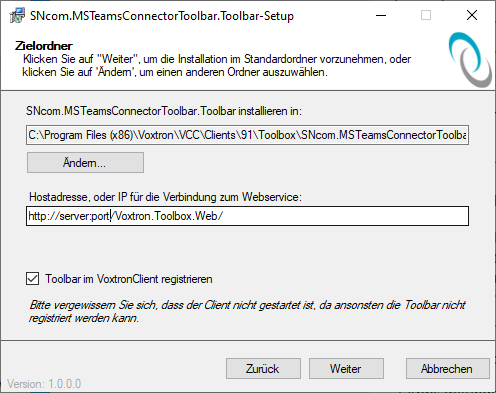Open folder selection via 'Ändern...' button

85,163
